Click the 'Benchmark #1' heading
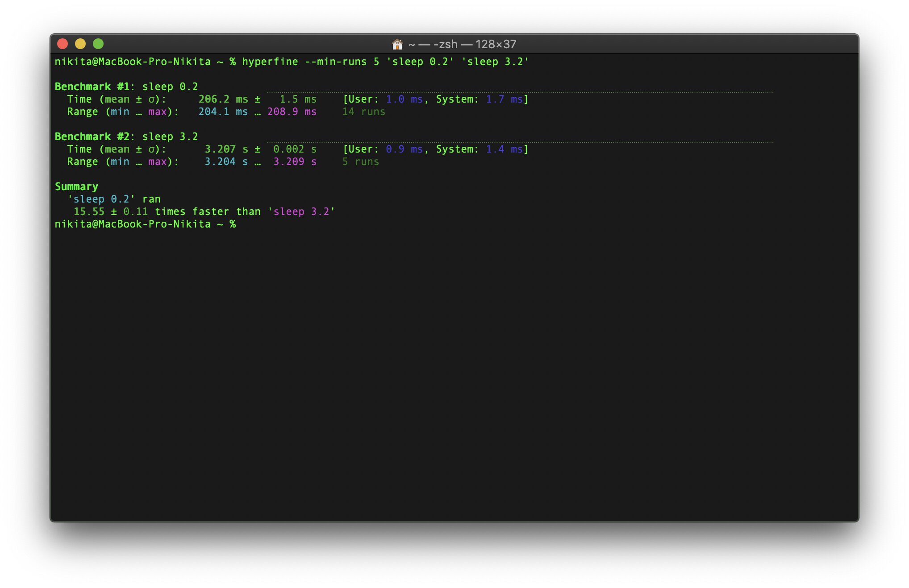This screenshot has height=588, width=909. (x=92, y=87)
